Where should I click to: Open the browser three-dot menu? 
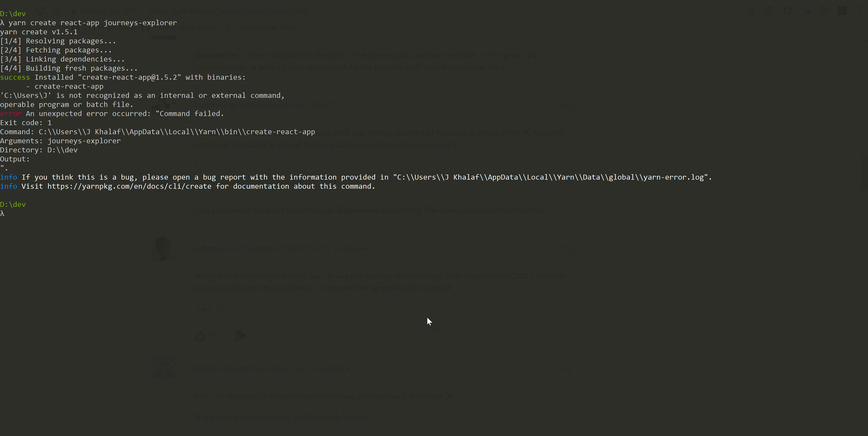pos(860,11)
